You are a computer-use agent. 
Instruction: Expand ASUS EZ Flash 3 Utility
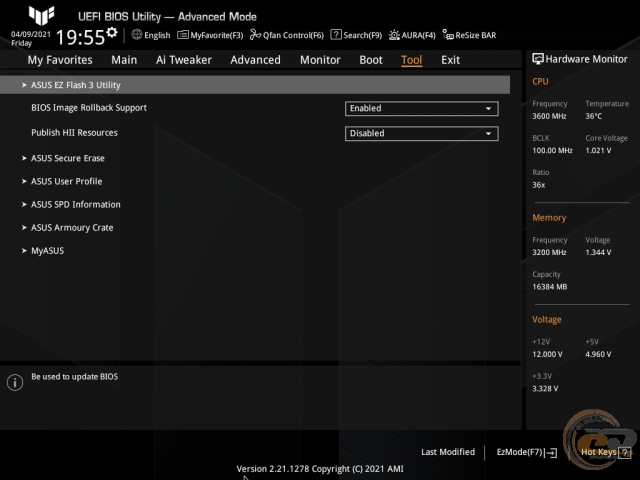point(255,85)
